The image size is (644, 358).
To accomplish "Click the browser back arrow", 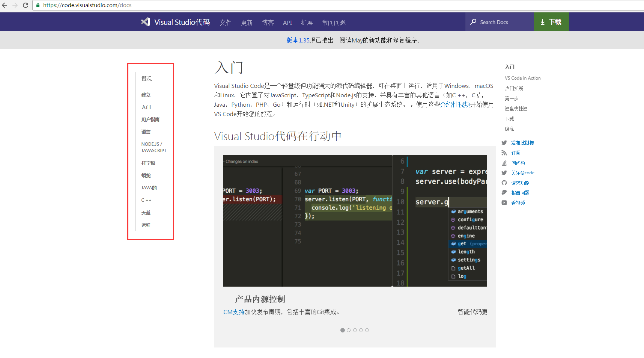I will click(x=5, y=5).
